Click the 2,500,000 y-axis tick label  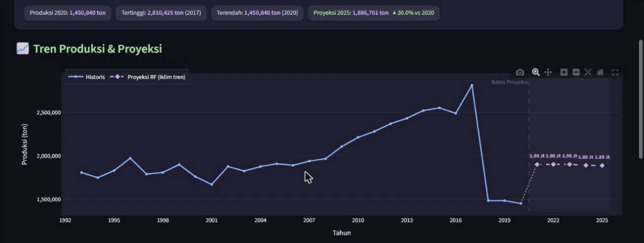click(48, 112)
